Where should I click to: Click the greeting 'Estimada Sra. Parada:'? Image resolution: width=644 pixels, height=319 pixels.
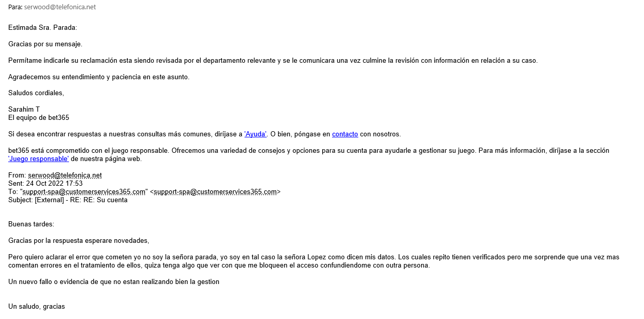(42, 27)
